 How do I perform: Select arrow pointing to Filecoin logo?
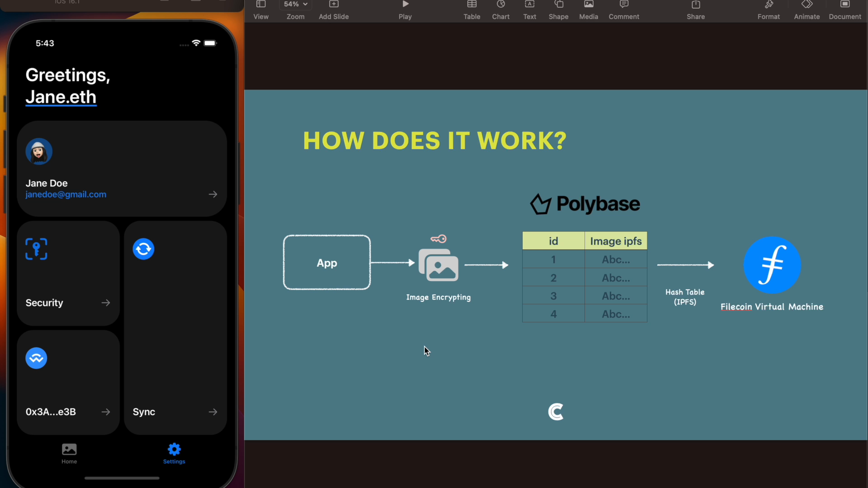(x=685, y=265)
